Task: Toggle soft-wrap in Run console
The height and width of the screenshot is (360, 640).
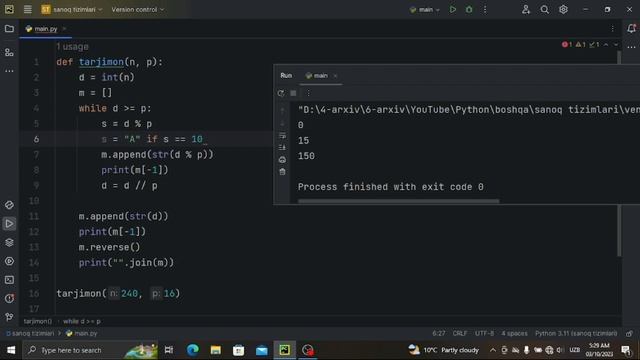Action: pos(282,135)
